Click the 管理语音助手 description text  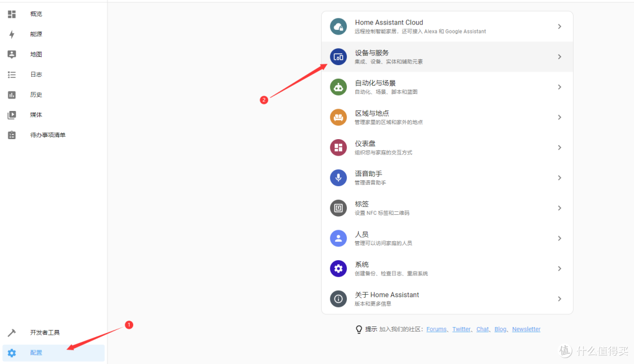(370, 183)
